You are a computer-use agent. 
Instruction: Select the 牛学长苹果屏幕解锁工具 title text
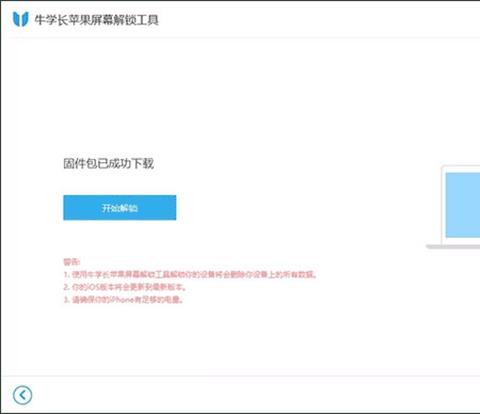[97, 20]
